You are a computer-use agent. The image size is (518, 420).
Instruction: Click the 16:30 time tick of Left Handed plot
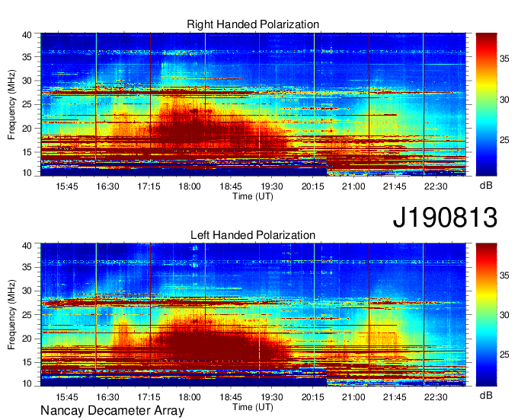point(107,396)
